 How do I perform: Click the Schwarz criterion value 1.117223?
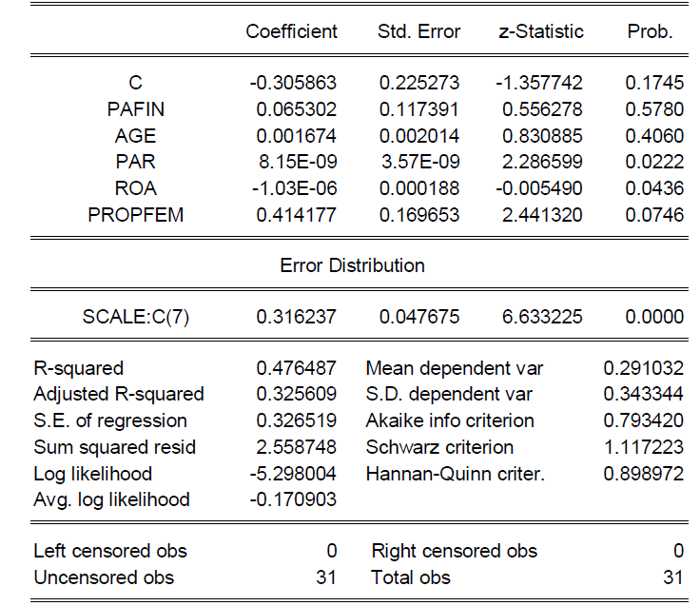[643, 447]
